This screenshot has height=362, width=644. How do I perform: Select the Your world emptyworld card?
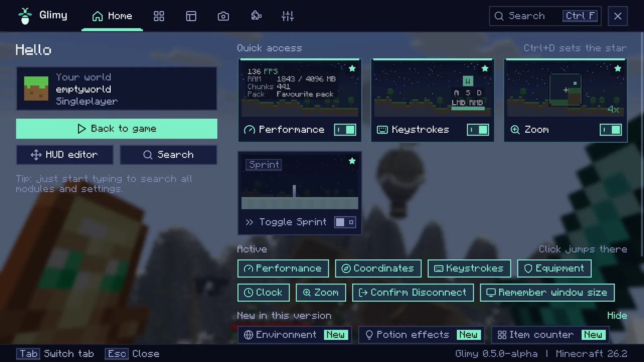[117, 88]
